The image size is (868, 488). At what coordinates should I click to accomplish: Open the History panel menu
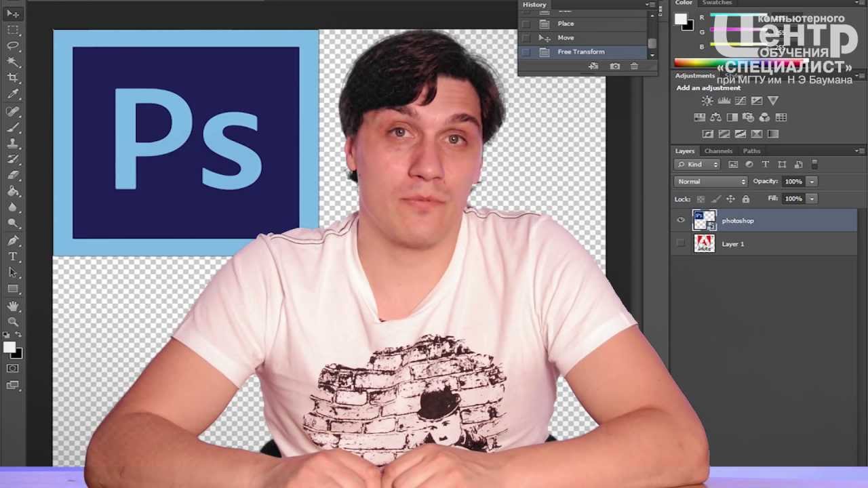[x=650, y=5]
